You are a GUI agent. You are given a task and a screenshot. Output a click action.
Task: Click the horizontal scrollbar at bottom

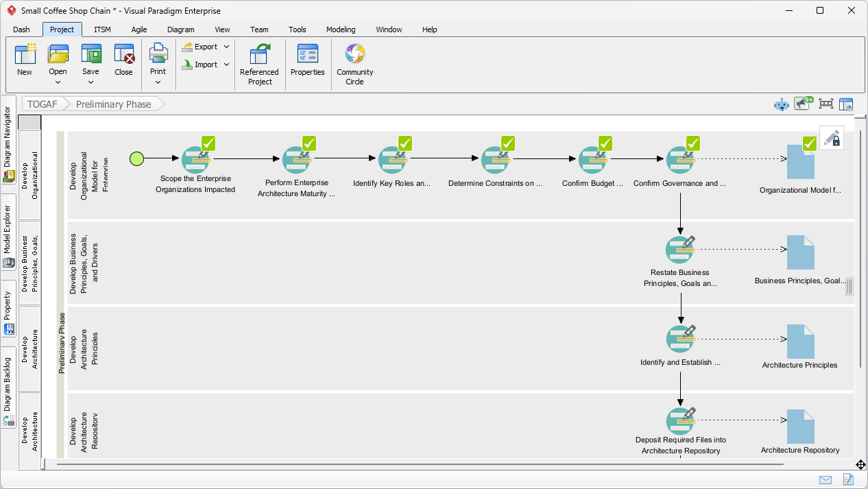411,465
